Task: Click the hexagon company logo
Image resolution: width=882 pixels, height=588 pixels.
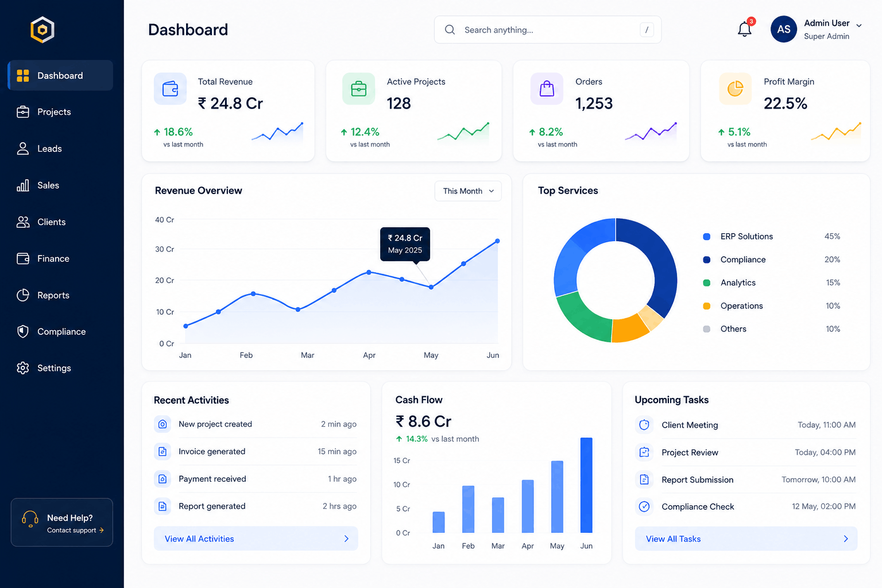Action: tap(42, 30)
